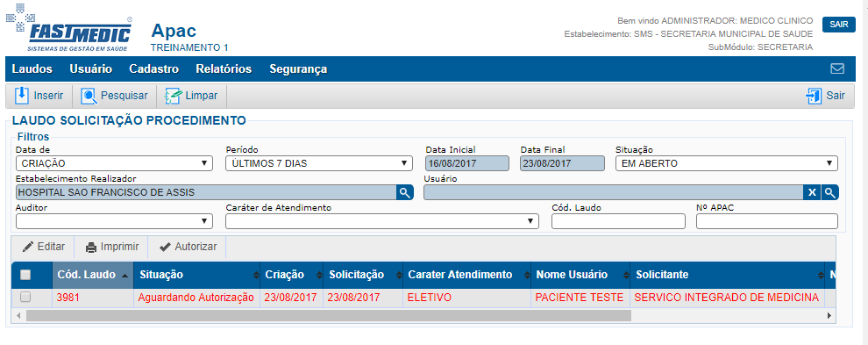Sort by Nome Usuário column arrows
Viewport: 868px width, 345px height.
[x=625, y=275]
